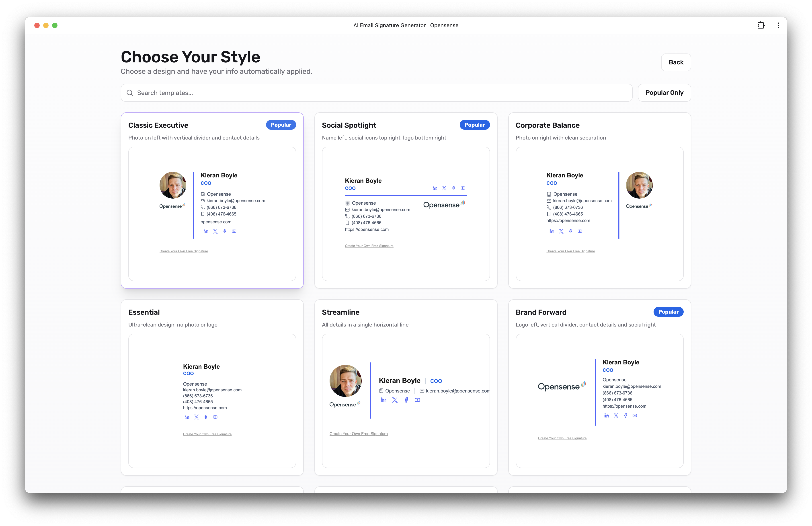Open the browser three-dot menu
812x526 pixels.
778,25
